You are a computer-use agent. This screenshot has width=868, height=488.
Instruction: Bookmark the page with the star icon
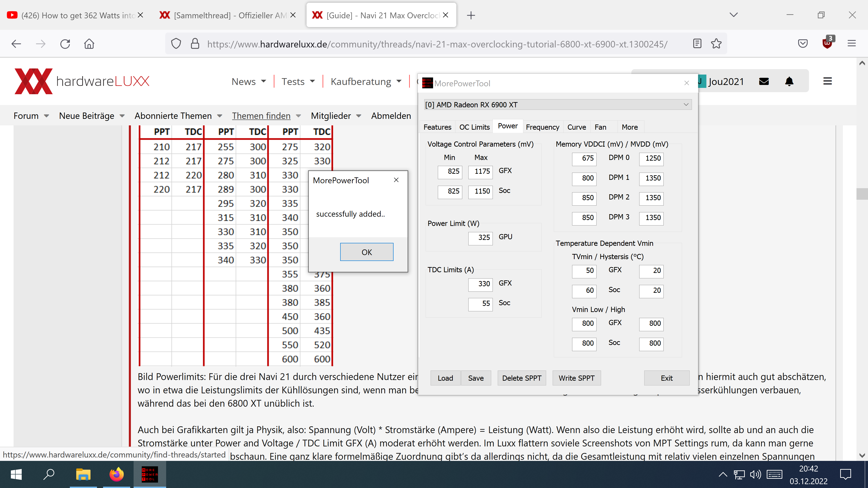point(716,43)
